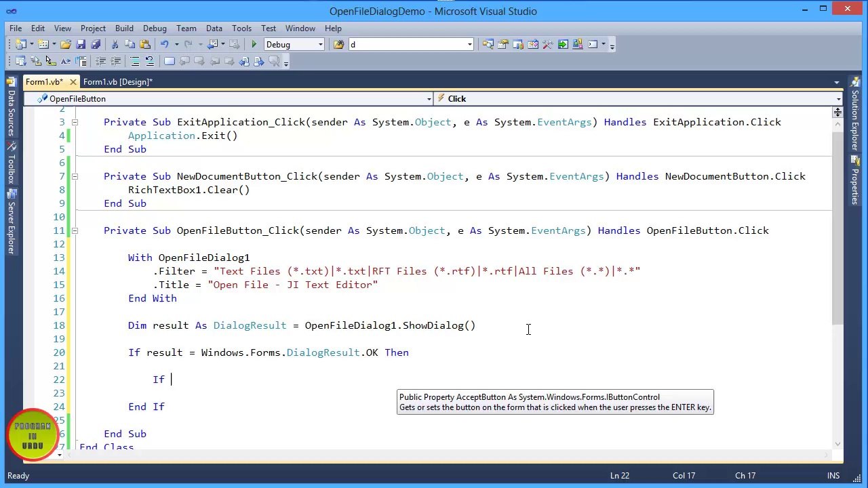Screen dimensions: 868x488
Task: Increase line indent with the toolbar icon
Action: coord(116,61)
